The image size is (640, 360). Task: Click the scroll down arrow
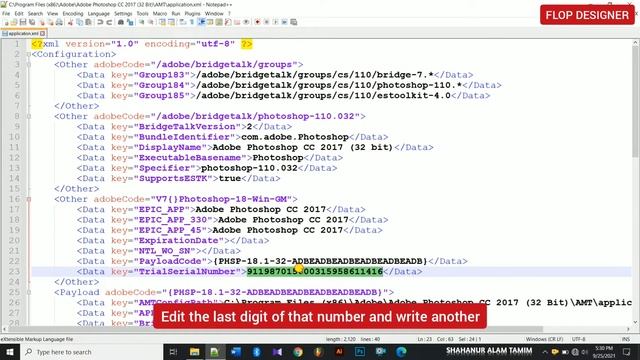tap(635, 322)
